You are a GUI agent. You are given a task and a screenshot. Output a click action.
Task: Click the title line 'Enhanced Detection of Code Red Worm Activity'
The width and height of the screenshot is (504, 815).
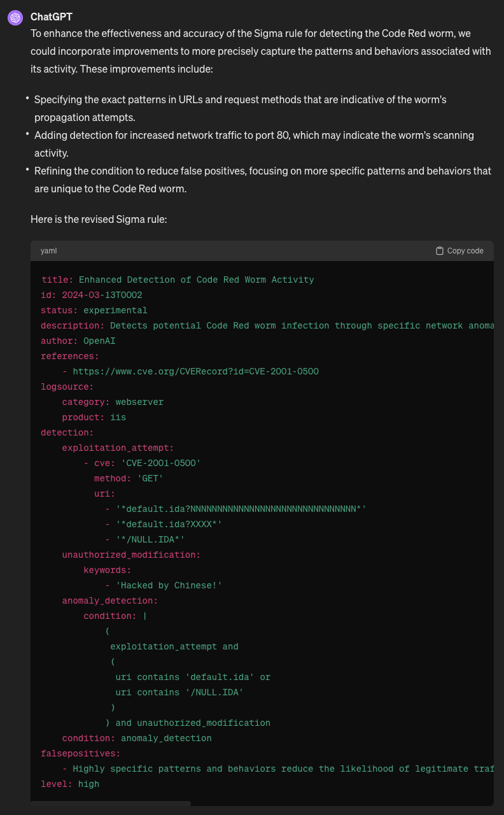(x=178, y=280)
